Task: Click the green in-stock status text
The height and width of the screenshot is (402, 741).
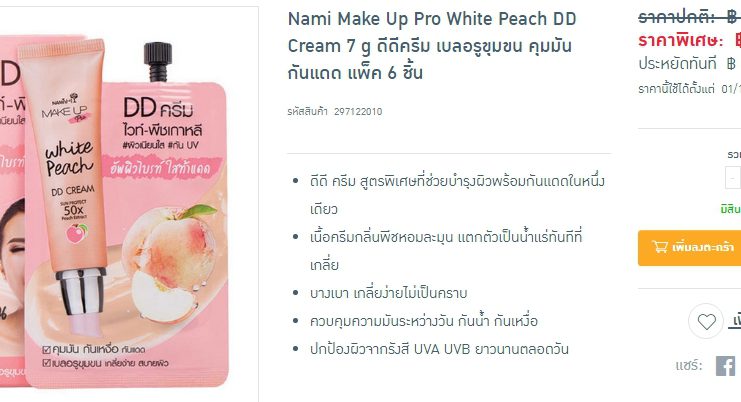Action: click(730, 209)
